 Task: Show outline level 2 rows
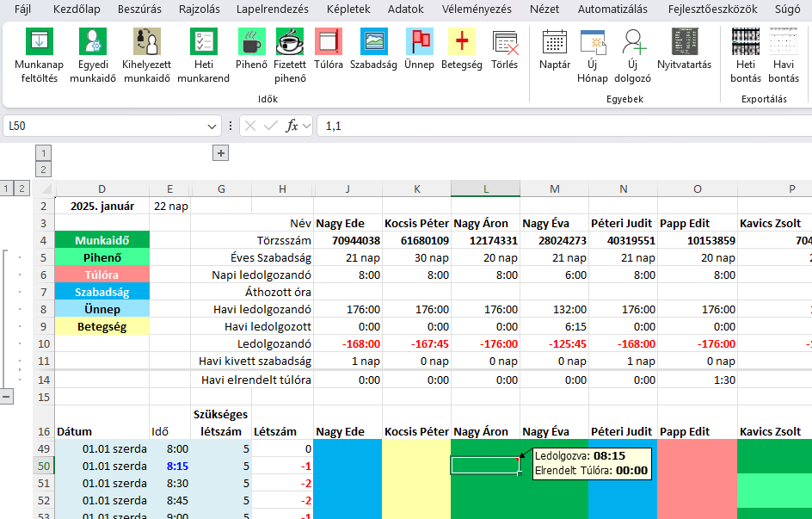[22, 188]
